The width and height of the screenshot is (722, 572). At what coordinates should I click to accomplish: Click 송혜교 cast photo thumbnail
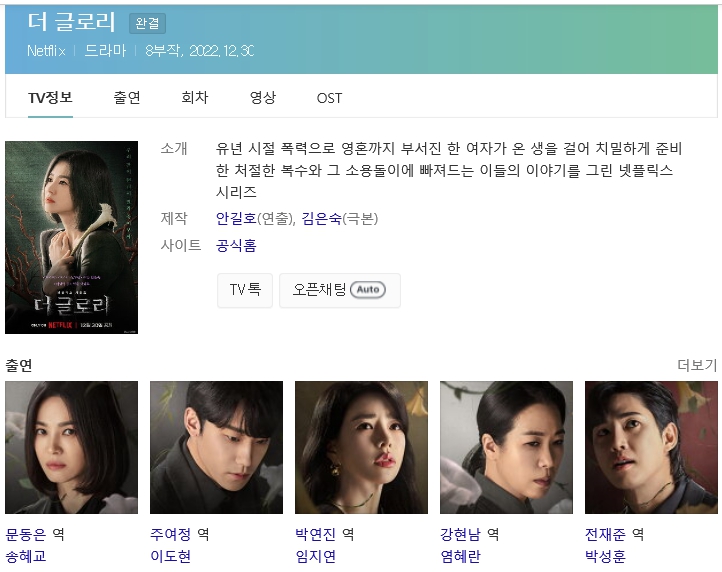click(71, 447)
